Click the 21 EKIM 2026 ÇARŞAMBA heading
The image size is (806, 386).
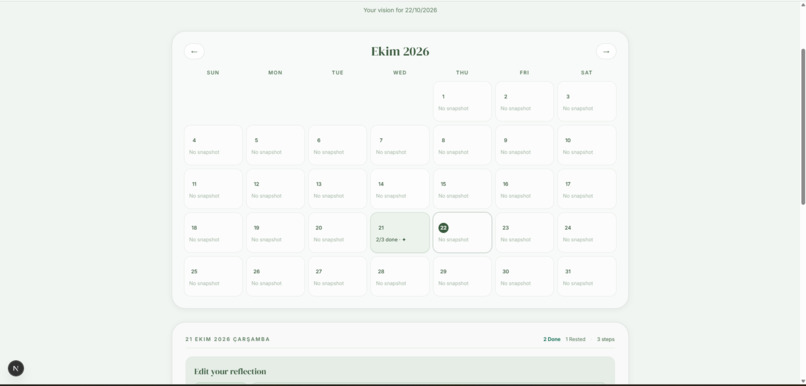(x=227, y=339)
